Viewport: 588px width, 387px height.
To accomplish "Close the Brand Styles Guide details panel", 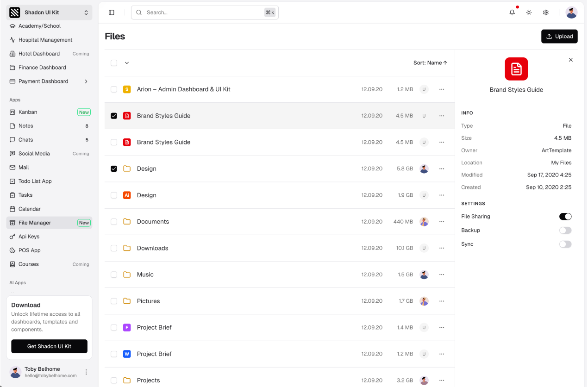I will [571, 60].
